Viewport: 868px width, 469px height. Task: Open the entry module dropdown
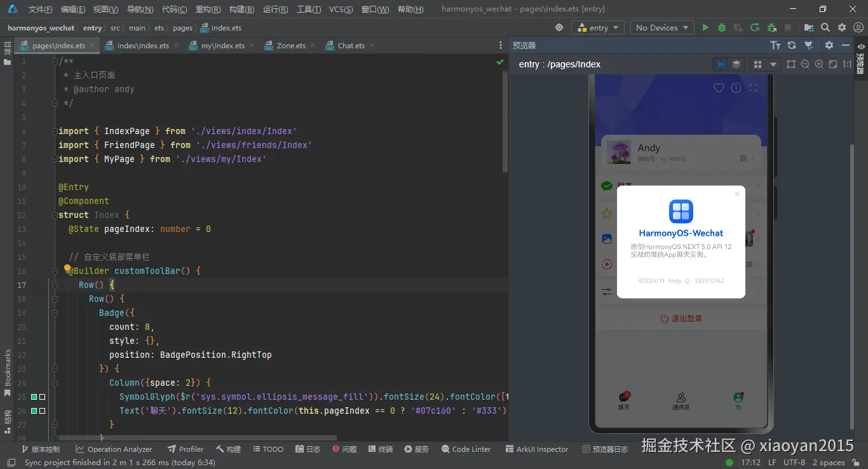pyautogui.click(x=599, y=28)
